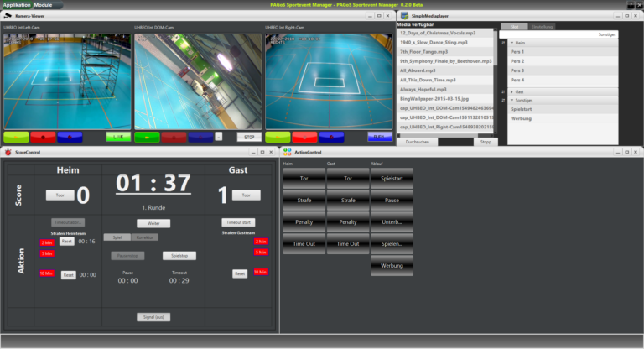Viewport: 644px width, 349px height.
Task: Toggle the Spiel mode button
Action: click(117, 237)
